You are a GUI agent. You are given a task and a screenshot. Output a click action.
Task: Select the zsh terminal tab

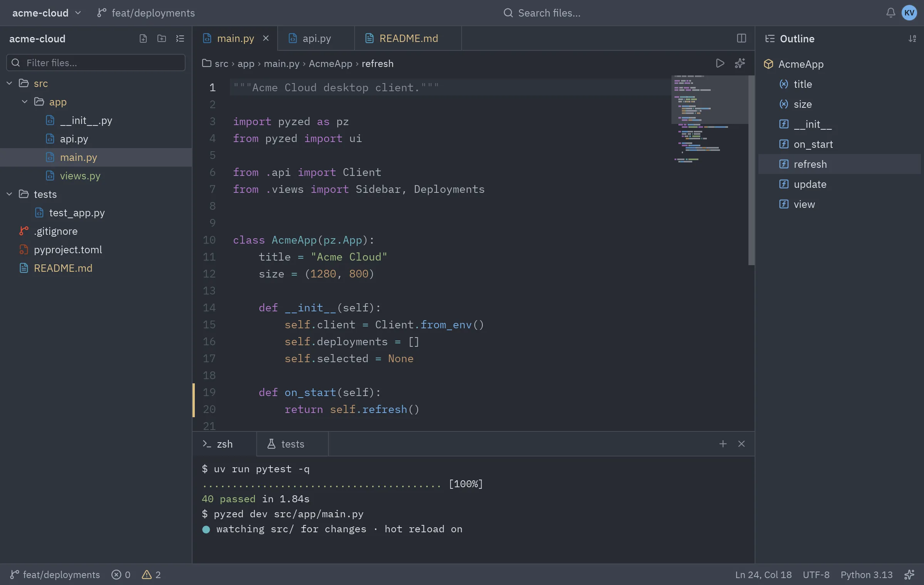coord(224,444)
